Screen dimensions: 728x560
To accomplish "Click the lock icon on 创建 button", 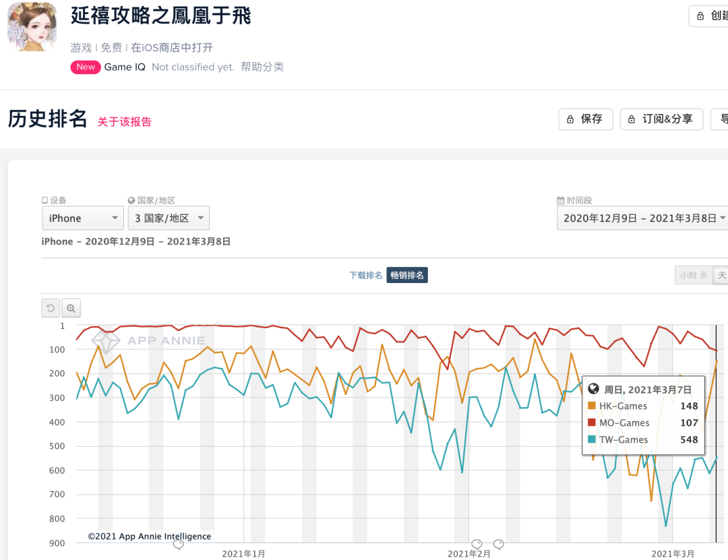I will (x=700, y=15).
